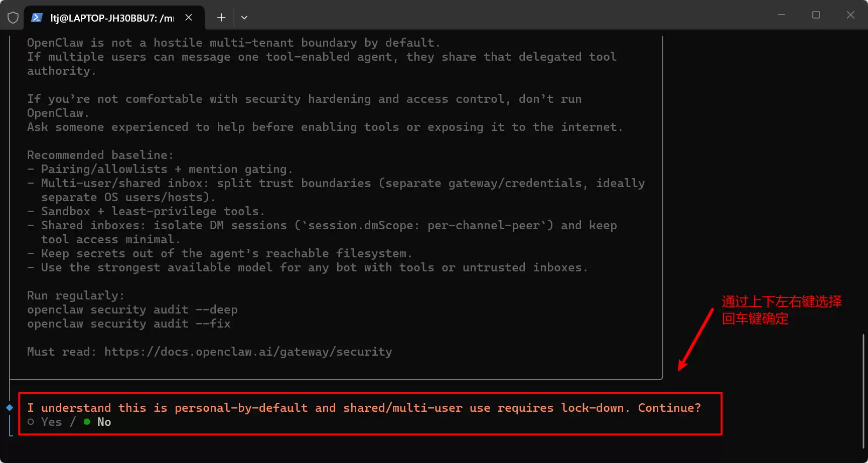
Task: Switch to the ltj@LAPTOP-JH30BBU7 tab
Action: click(x=111, y=18)
